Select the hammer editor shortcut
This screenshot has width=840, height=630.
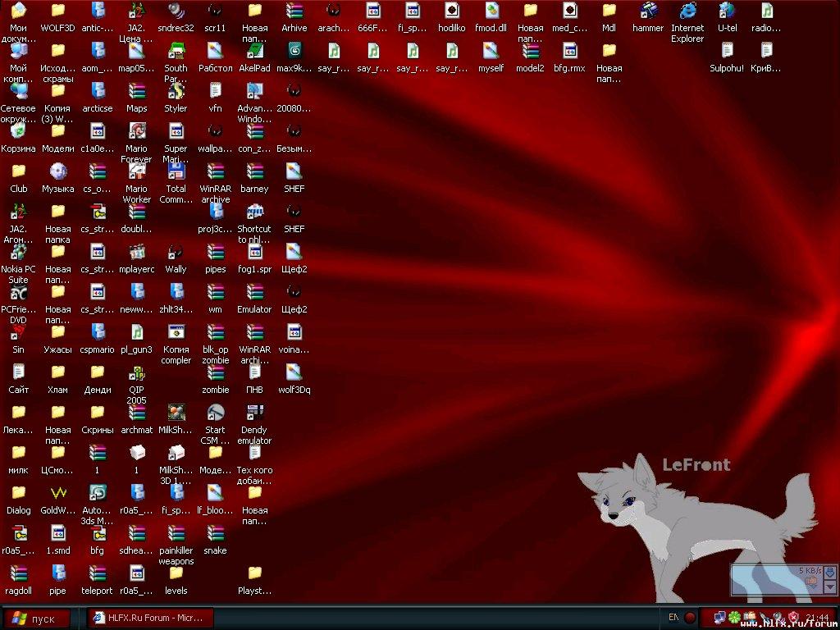pyautogui.click(x=648, y=11)
